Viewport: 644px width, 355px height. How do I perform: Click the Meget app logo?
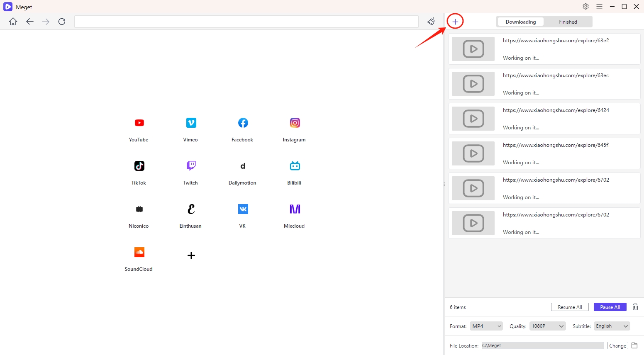[x=8, y=7]
